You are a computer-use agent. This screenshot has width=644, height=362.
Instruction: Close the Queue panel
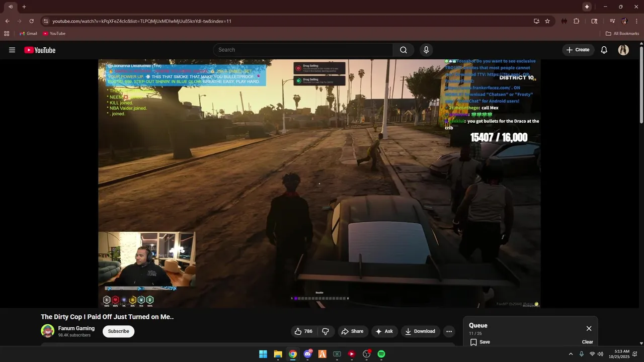[589, 328]
